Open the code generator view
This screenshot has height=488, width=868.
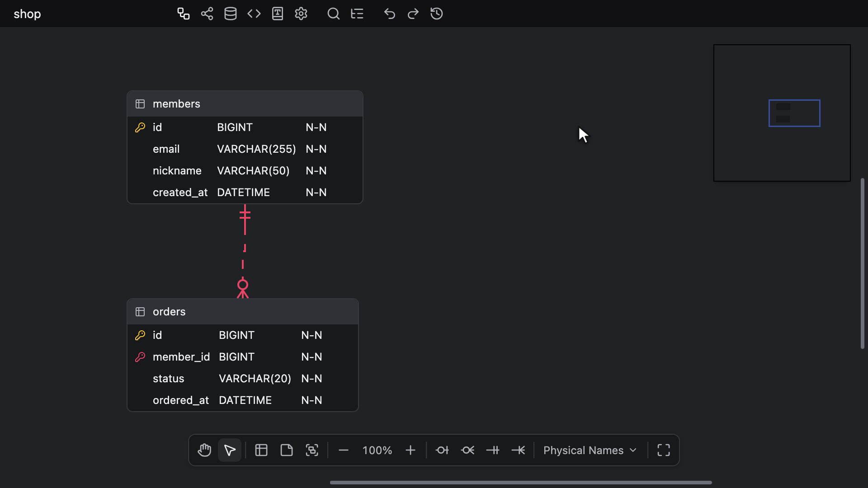click(x=254, y=14)
